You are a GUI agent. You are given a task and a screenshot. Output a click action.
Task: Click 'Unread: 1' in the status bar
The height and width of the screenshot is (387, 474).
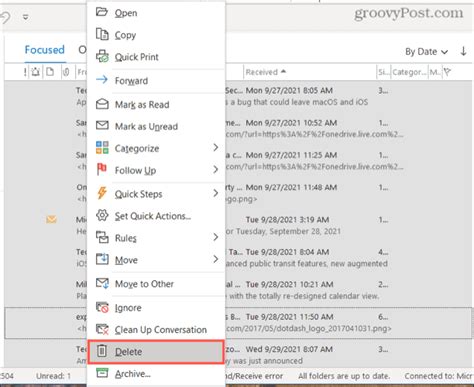coord(53,376)
